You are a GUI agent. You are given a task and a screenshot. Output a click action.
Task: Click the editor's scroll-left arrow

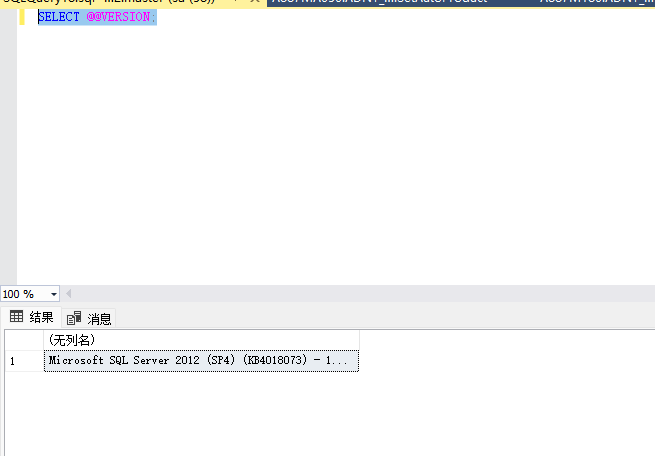pyautogui.click(x=69, y=294)
